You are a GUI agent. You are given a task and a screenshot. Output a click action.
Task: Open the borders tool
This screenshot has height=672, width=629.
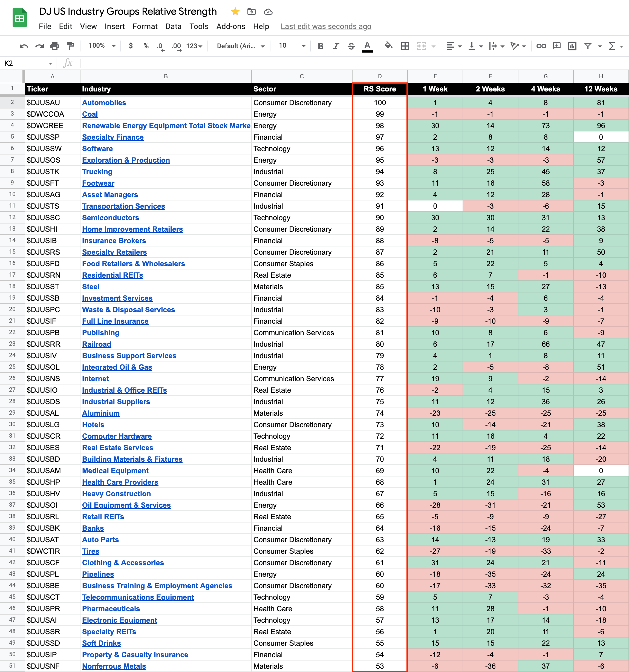coord(405,46)
